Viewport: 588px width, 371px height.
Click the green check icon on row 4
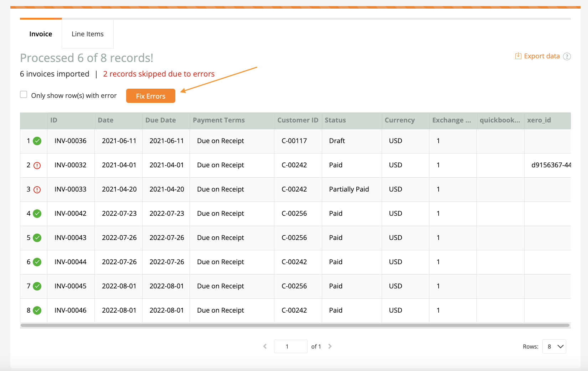37,214
